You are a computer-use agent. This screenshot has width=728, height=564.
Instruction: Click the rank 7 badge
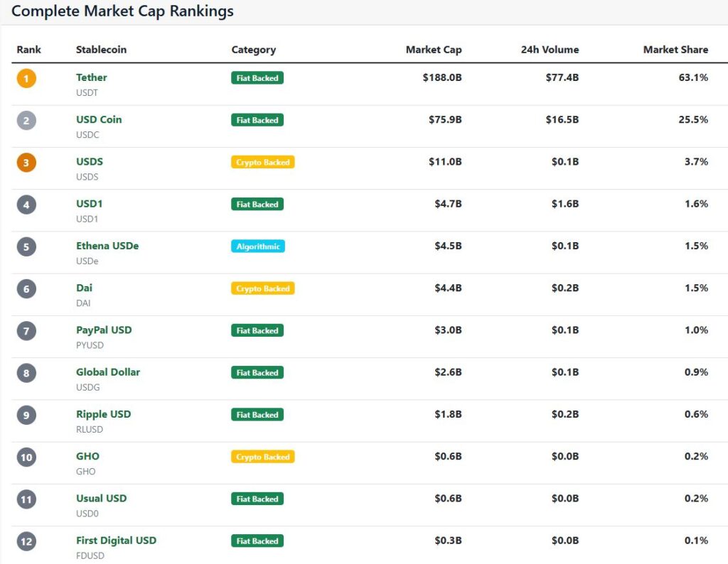tap(26, 331)
